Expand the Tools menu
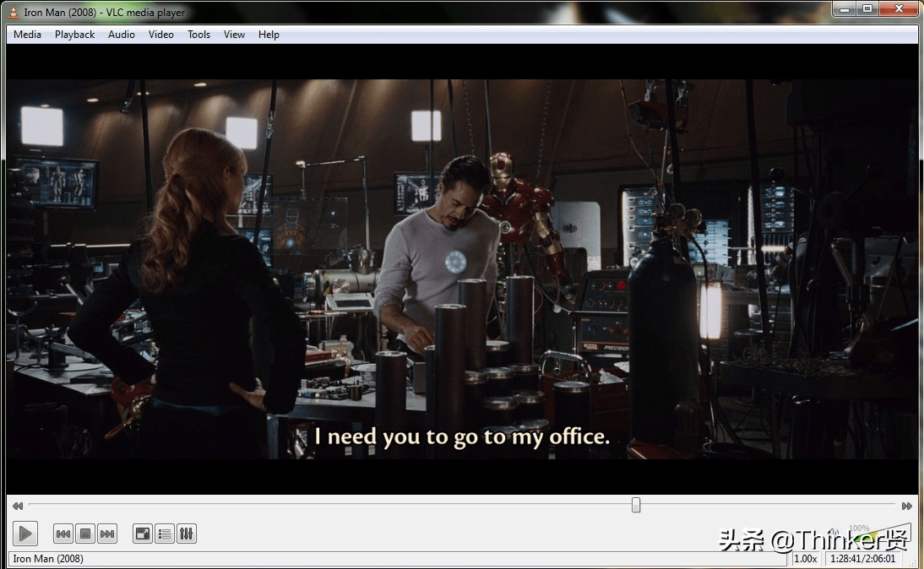924x569 pixels. click(x=198, y=35)
